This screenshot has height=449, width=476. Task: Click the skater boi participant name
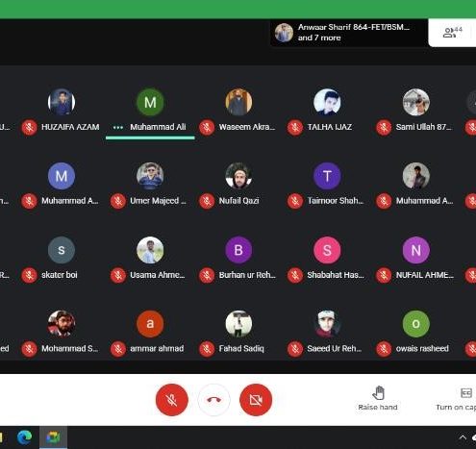tap(60, 275)
